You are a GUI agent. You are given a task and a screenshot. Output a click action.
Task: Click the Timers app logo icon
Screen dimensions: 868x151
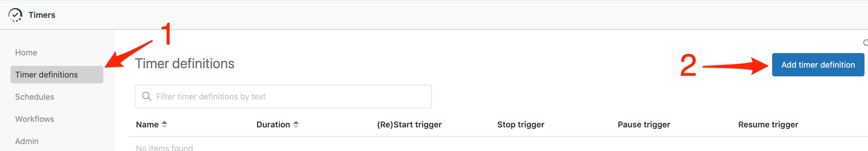(15, 15)
